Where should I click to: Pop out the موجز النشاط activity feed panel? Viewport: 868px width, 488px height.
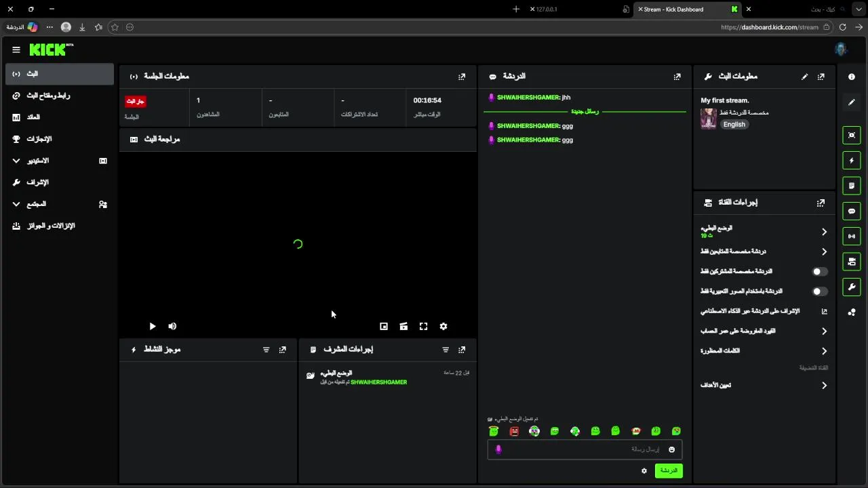click(283, 350)
